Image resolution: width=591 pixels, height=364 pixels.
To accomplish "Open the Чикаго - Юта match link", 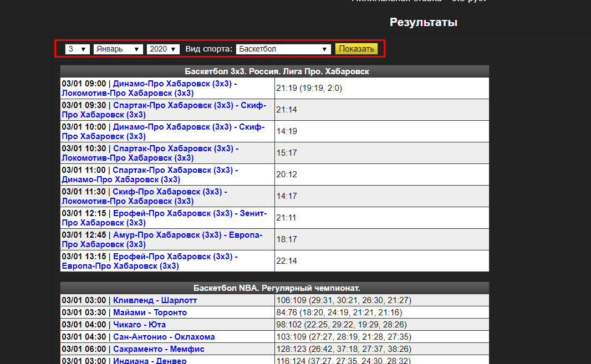I will [x=140, y=325].
